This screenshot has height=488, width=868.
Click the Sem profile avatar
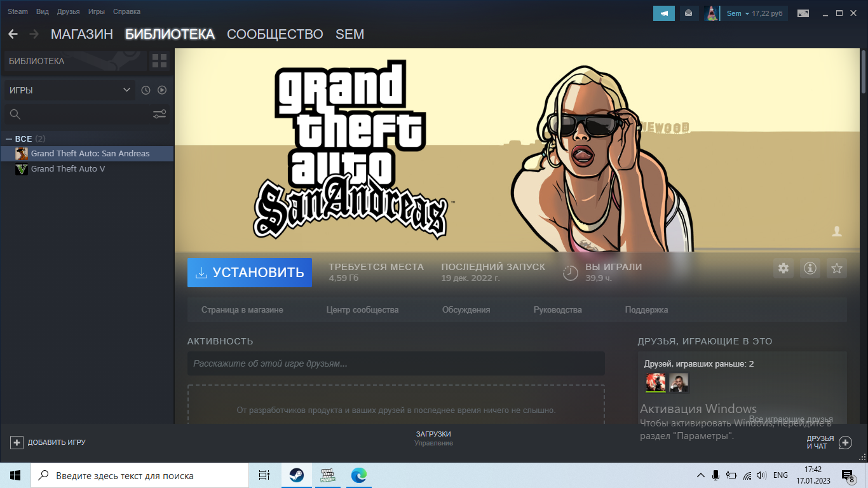712,13
